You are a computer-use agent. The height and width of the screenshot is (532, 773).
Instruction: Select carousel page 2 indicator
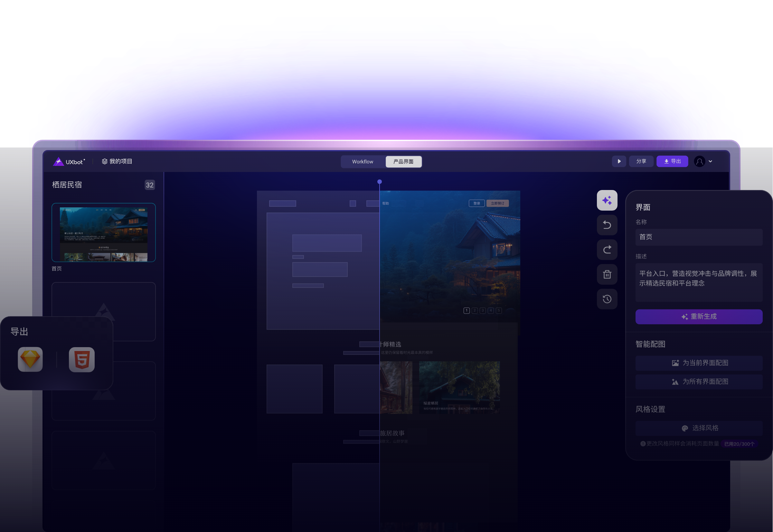pos(475,311)
